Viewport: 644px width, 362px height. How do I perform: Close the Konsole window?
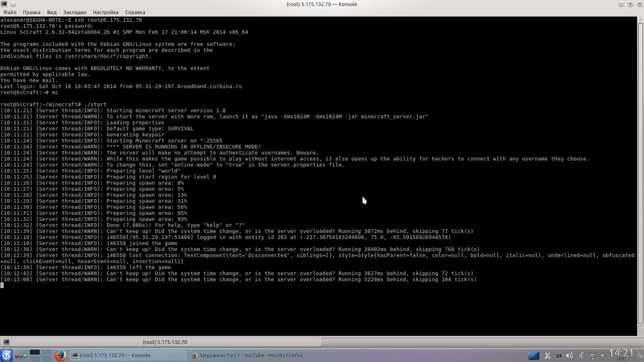pos(639,4)
